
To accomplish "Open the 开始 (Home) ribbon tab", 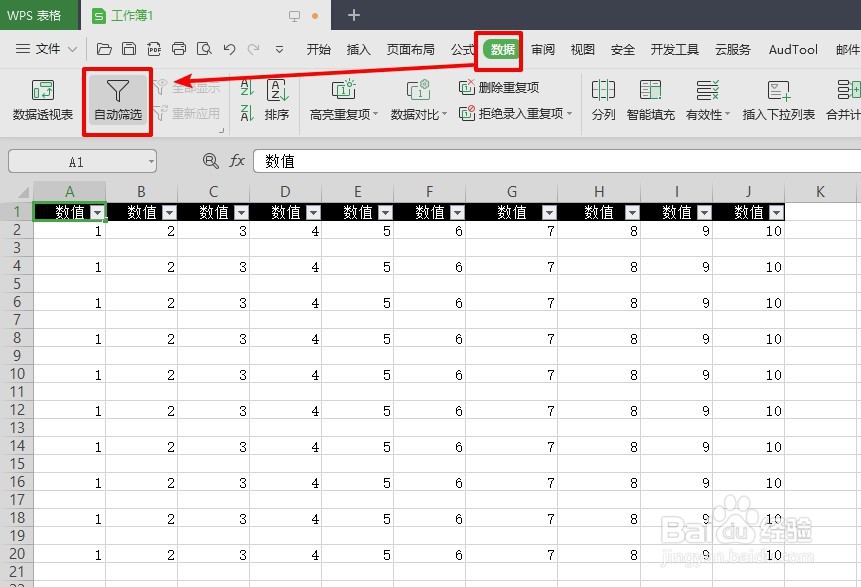I will pyautogui.click(x=318, y=48).
